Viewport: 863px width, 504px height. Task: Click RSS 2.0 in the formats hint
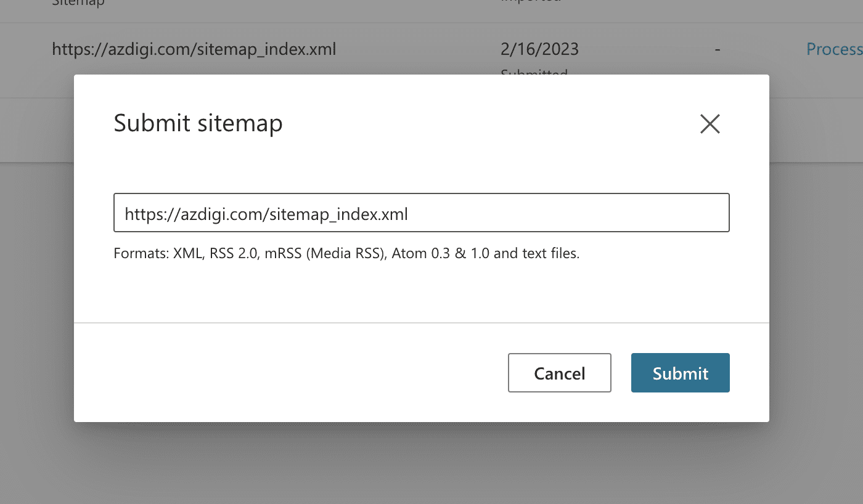(234, 253)
